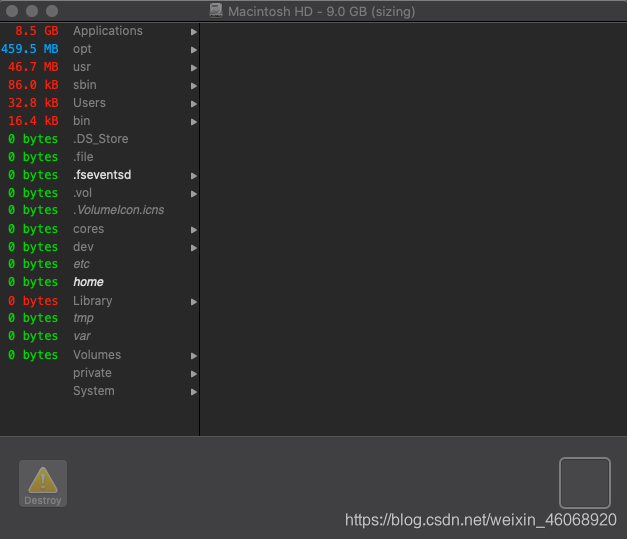Image resolution: width=627 pixels, height=539 pixels.
Task: Expand the private folder arrow
Action: click(x=194, y=373)
